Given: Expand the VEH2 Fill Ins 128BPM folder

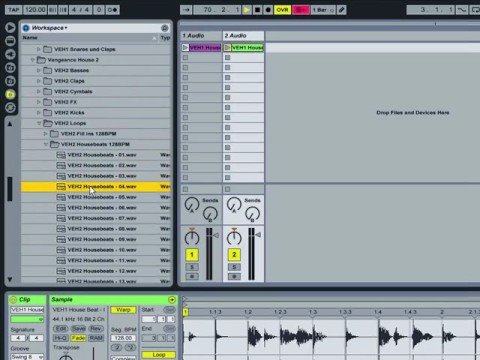Looking at the screenshot, I should click(46, 134).
